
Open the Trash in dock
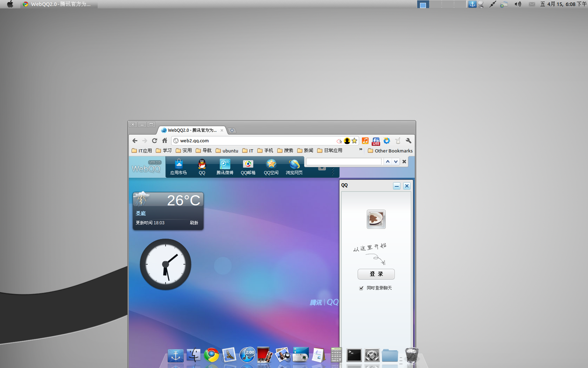412,355
